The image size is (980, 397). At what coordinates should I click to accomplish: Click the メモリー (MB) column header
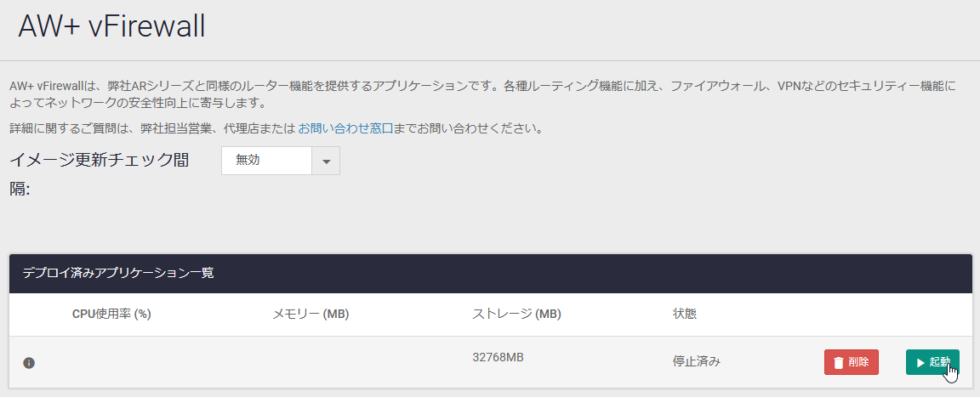tap(311, 314)
